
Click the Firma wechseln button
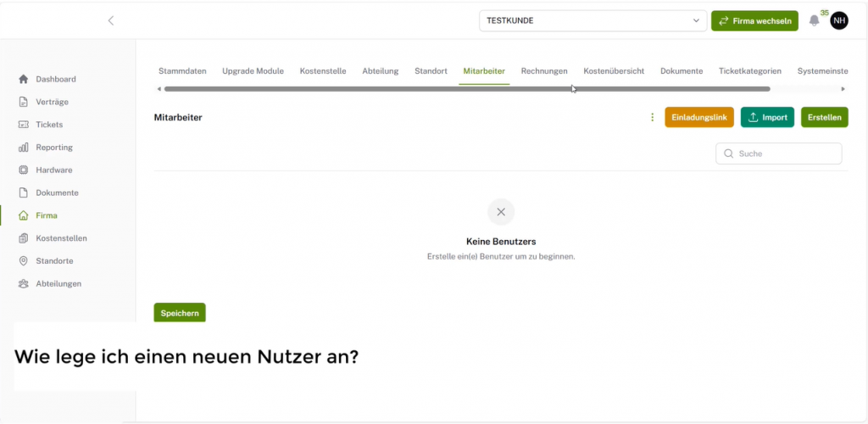coord(754,20)
